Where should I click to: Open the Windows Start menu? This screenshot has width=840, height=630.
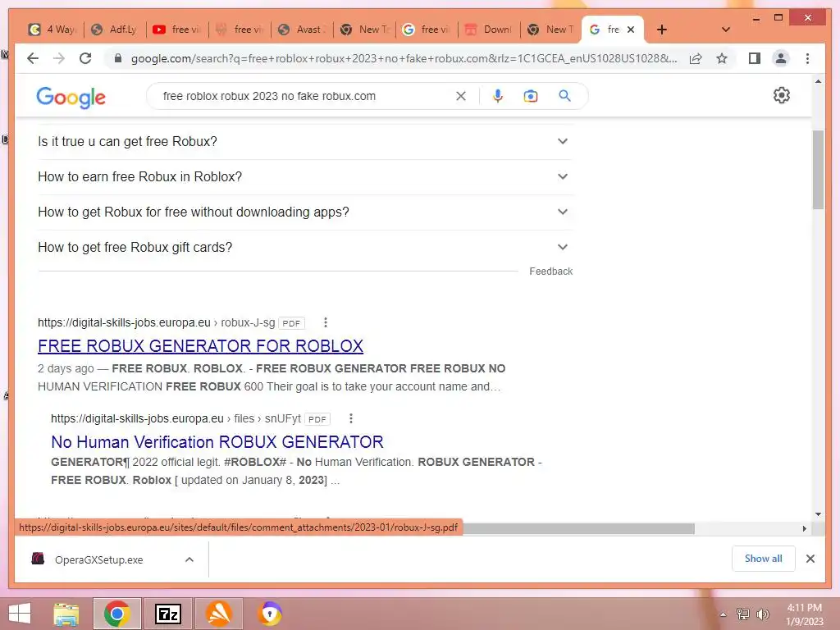[x=20, y=614]
